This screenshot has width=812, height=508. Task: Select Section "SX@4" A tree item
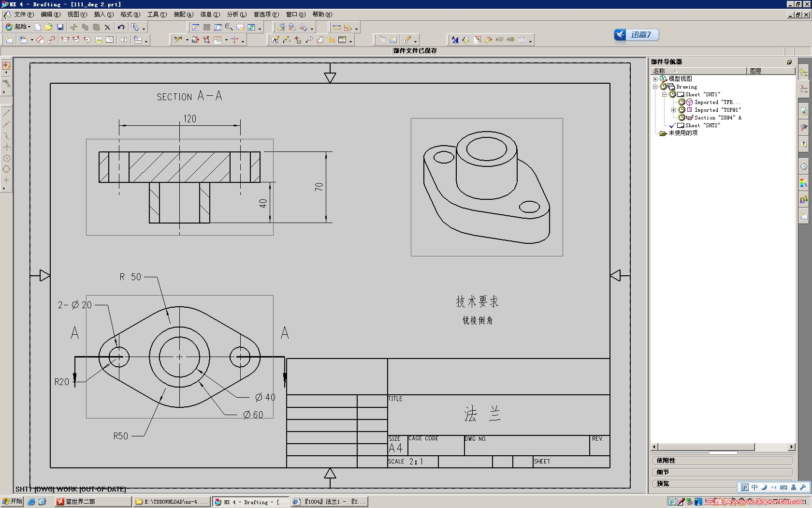(717, 118)
